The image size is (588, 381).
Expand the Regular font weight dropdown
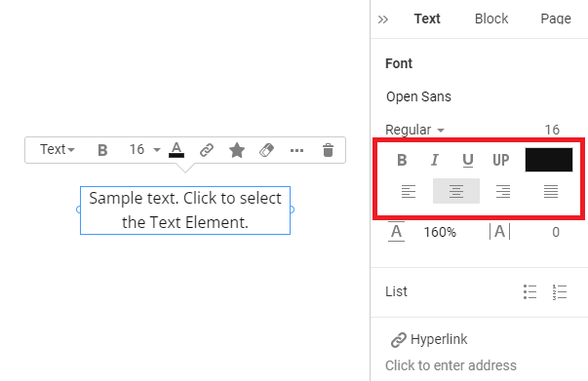pos(414,130)
